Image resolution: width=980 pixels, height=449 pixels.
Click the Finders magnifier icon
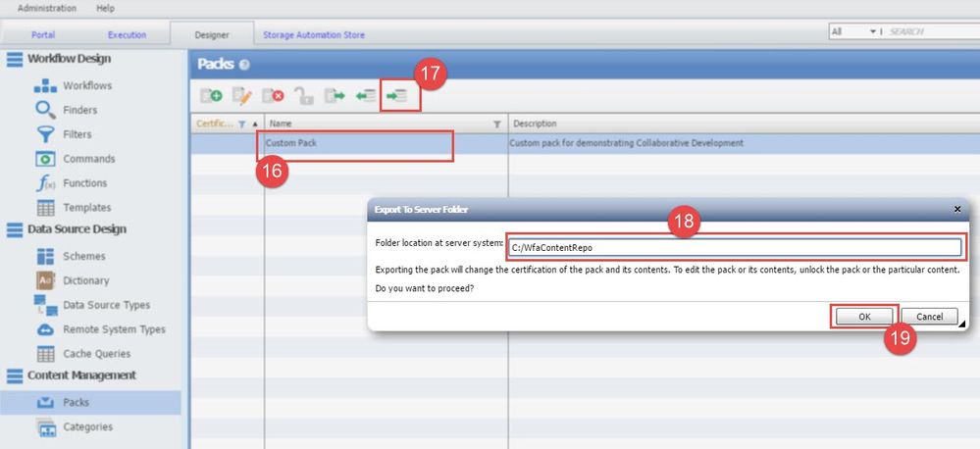click(x=45, y=110)
